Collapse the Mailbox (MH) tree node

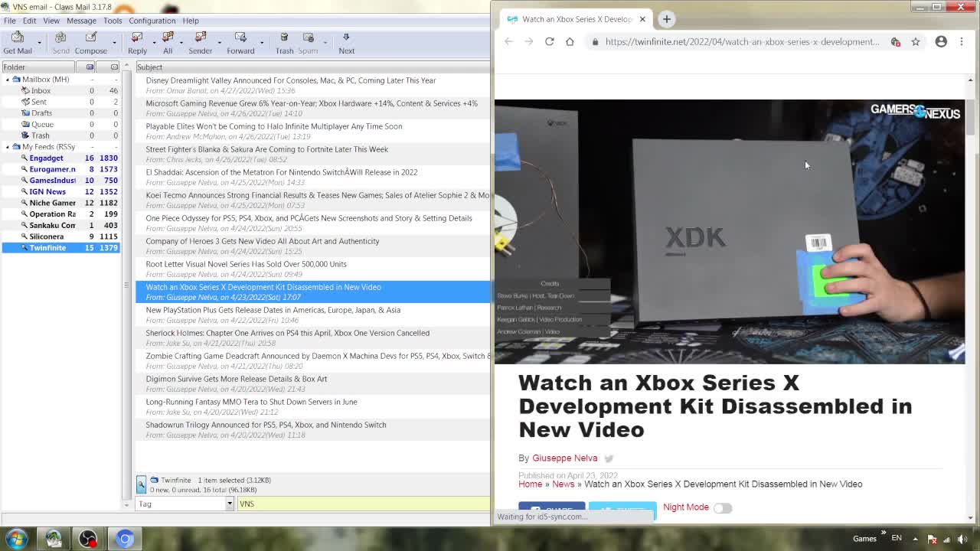point(8,80)
